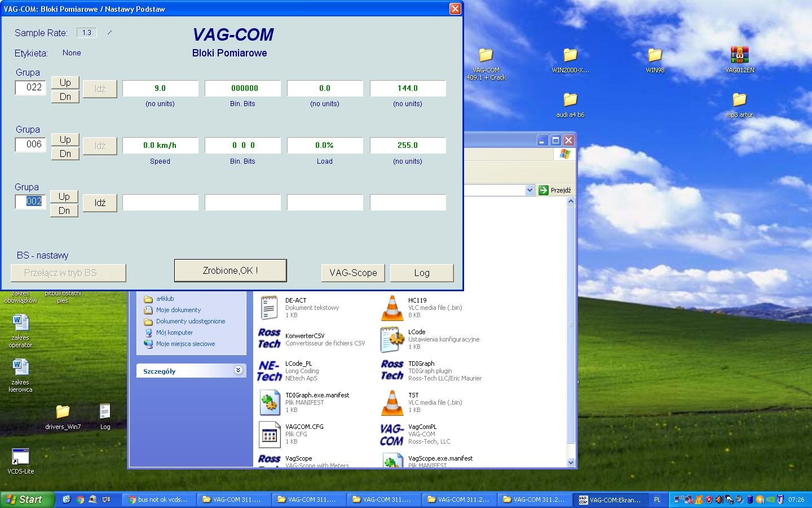Open the Windows Start menu
This screenshot has height=508, width=812.
(28, 500)
